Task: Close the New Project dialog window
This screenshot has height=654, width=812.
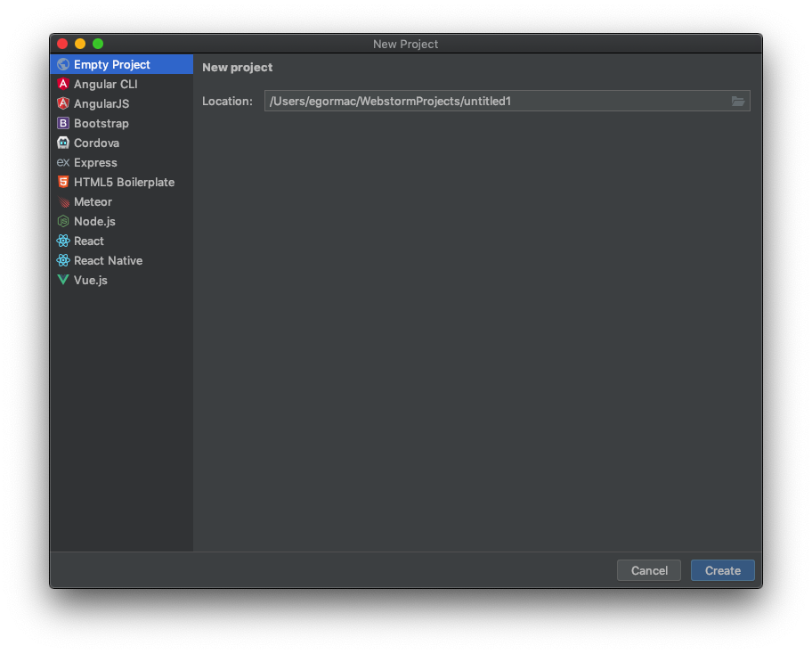Action: pos(62,44)
